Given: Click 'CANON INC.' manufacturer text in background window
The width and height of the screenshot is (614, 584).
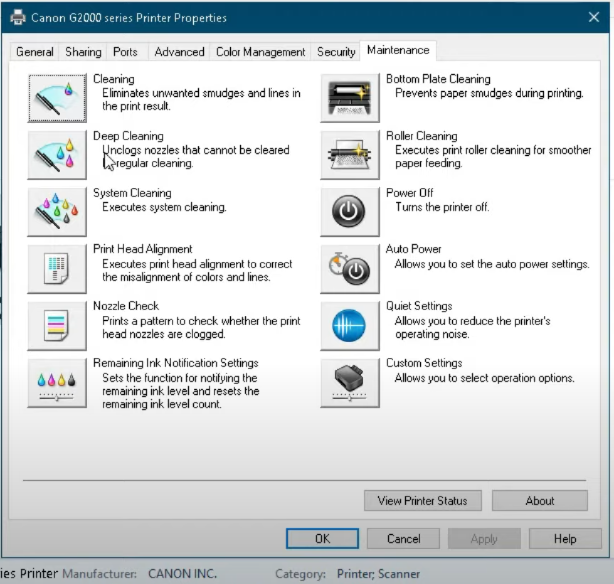Looking at the screenshot, I should tap(182, 573).
